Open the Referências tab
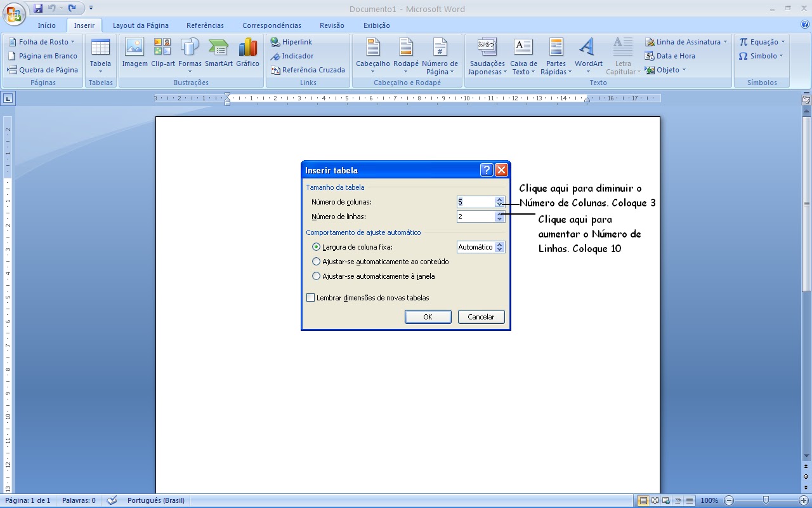 [205, 25]
